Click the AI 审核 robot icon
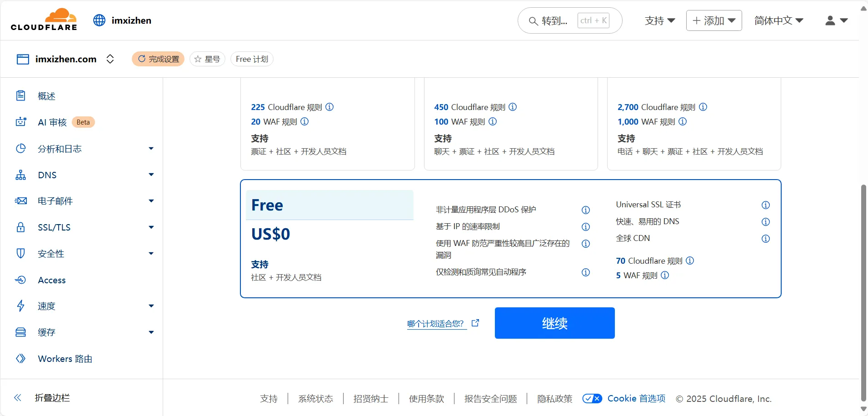The image size is (868, 416). tap(21, 122)
